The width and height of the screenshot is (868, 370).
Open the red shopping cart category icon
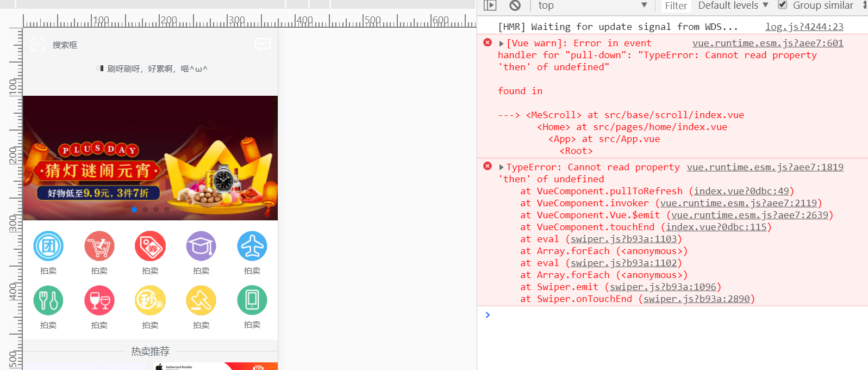pos(99,246)
